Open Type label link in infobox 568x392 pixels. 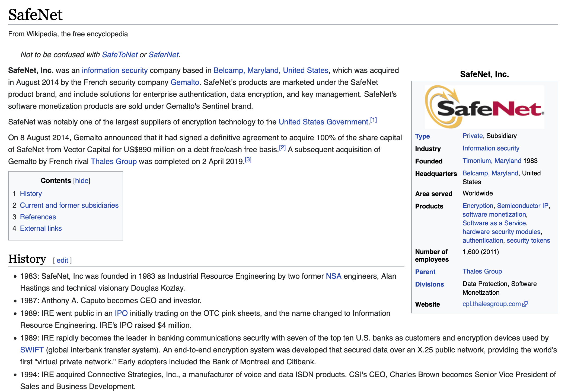[422, 136]
